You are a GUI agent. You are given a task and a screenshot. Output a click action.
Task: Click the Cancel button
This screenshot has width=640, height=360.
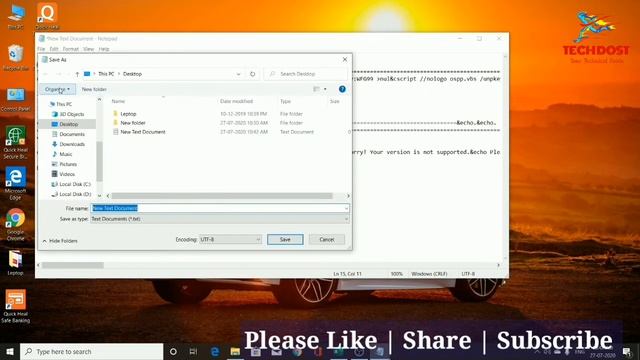pos(327,240)
